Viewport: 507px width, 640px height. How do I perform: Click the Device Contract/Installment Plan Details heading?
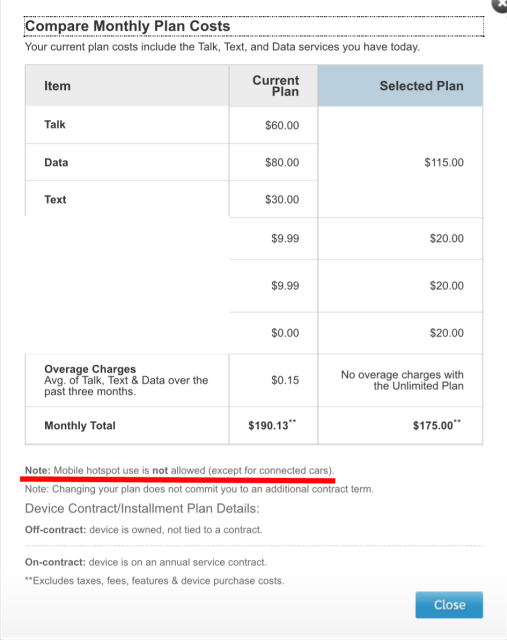pyautogui.click(x=142, y=509)
